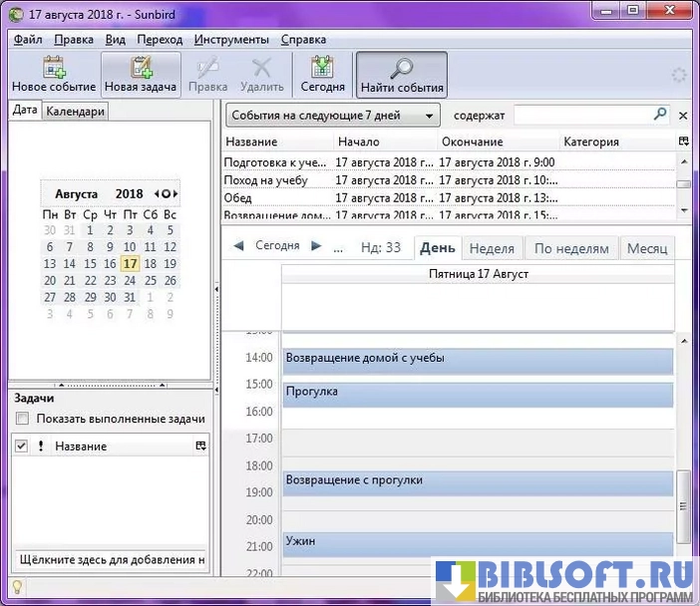Click the priority exclamation column header in tasks
This screenshot has width=700, height=606.
pyautogui.click(x=41, y=447)
